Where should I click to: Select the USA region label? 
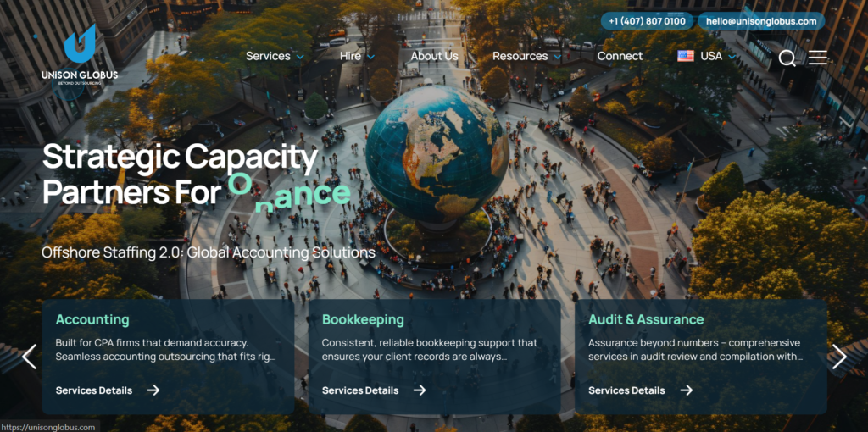click(711, 56)
